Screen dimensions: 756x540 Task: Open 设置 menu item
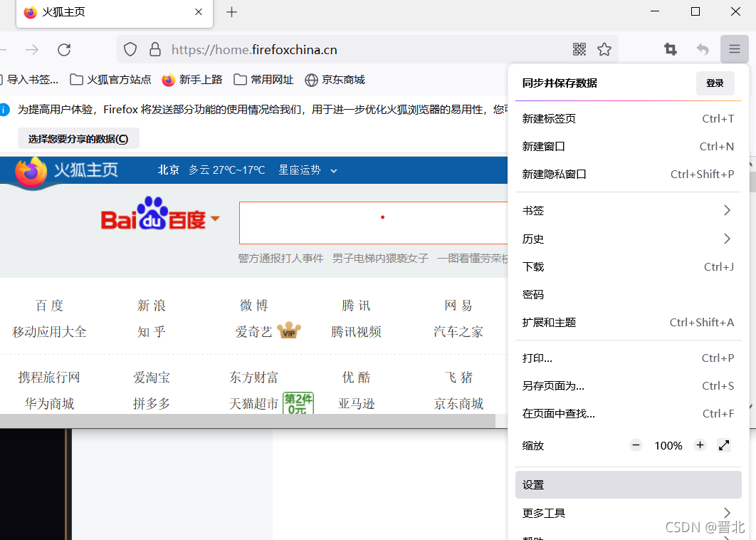(x=629, y=485)
